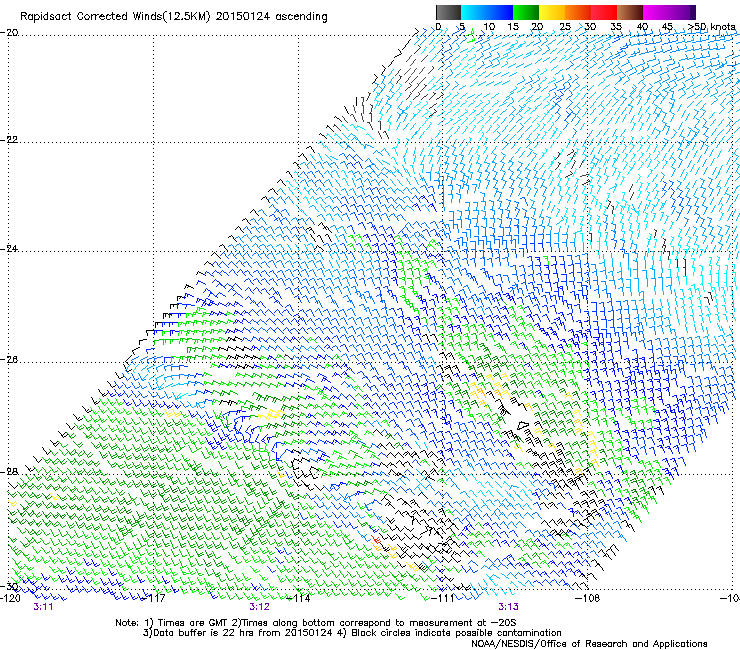
Task: Click the purple '3:11' time label
Action: point(43,607)
